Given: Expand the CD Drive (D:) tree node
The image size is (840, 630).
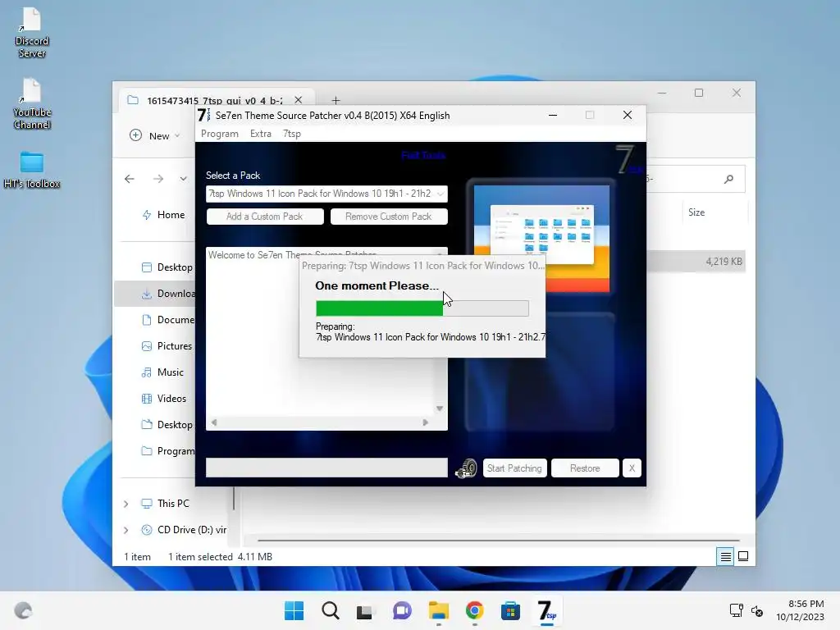Looking at the screenshot, I should 126,530.
